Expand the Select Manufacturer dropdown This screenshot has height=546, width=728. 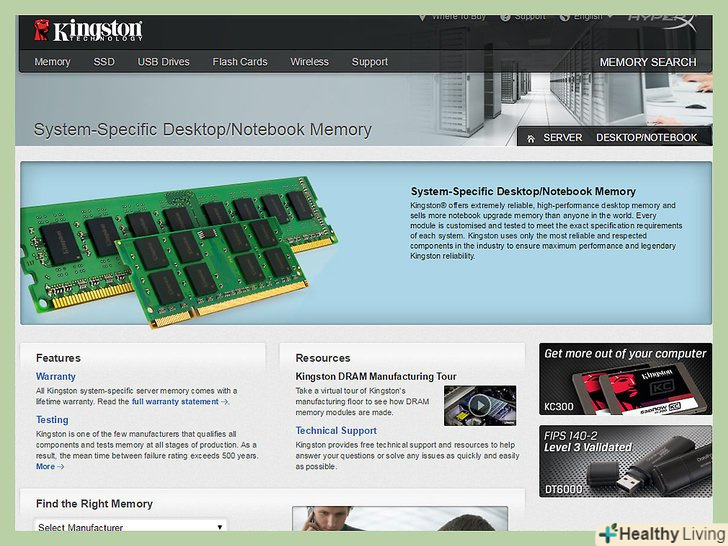[130, 525]
